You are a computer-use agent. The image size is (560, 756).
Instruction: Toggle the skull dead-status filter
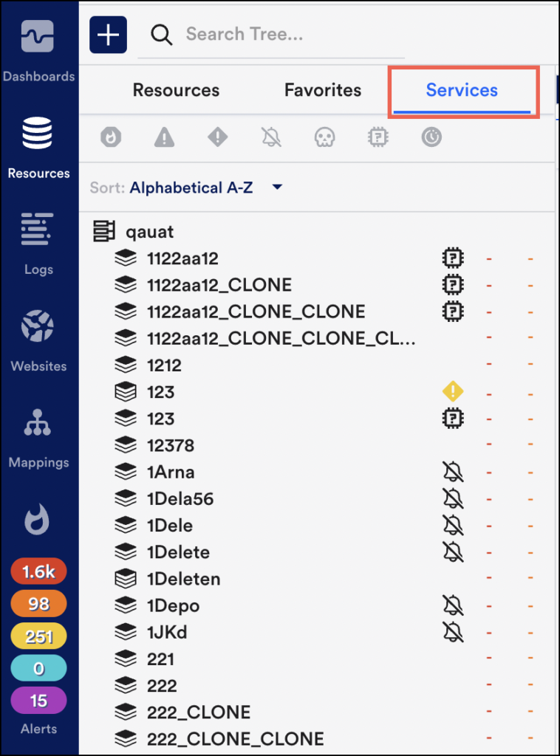[x=324, y=137]
